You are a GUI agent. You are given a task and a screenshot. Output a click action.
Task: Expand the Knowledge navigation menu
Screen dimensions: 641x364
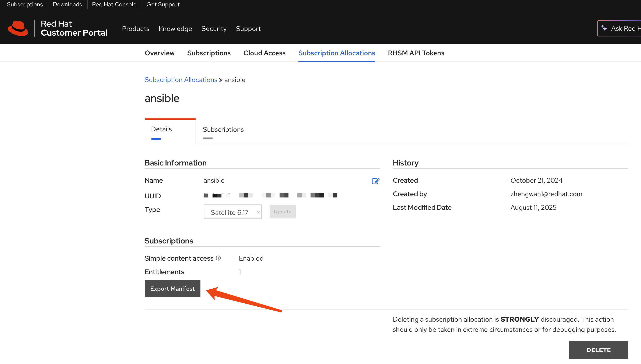[x=175, y=29]
